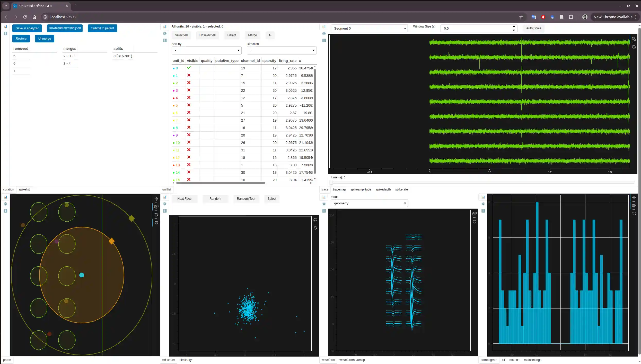Click the info icon in the curation panel
Image resolution: width=641 pixels, height=364 pixels.
pos(5,33)
